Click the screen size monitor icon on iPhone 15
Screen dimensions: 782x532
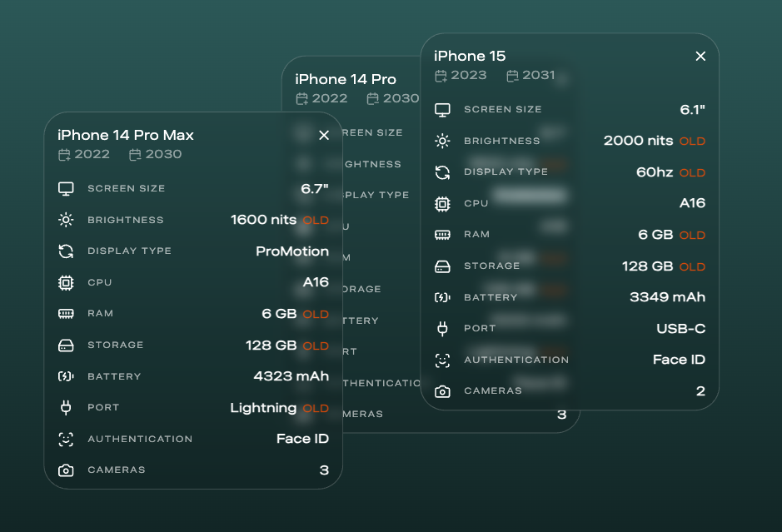[x=442, y=109]
